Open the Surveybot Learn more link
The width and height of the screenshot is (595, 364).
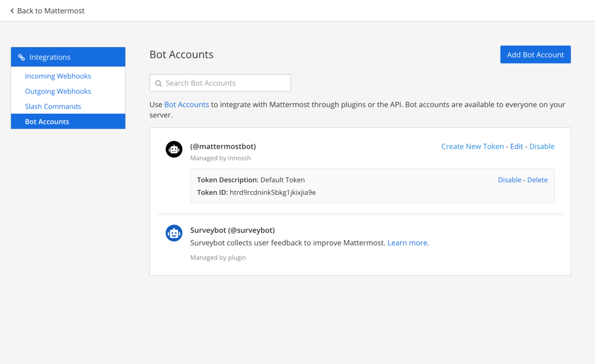click(x=408, y=243)
